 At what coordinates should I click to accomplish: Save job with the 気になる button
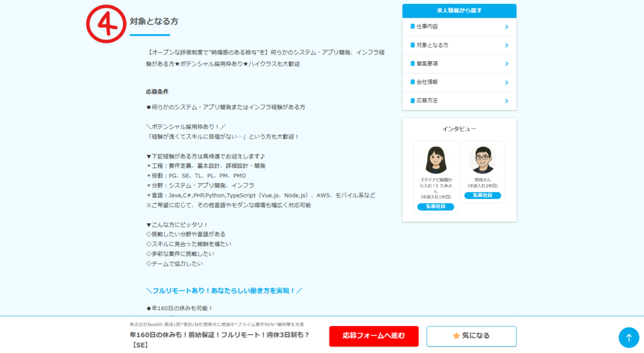471,336
